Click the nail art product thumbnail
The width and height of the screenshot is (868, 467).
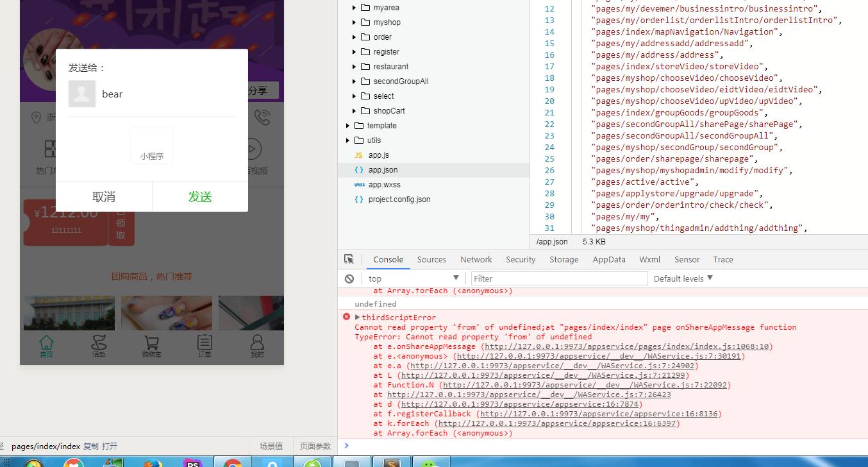167,313
